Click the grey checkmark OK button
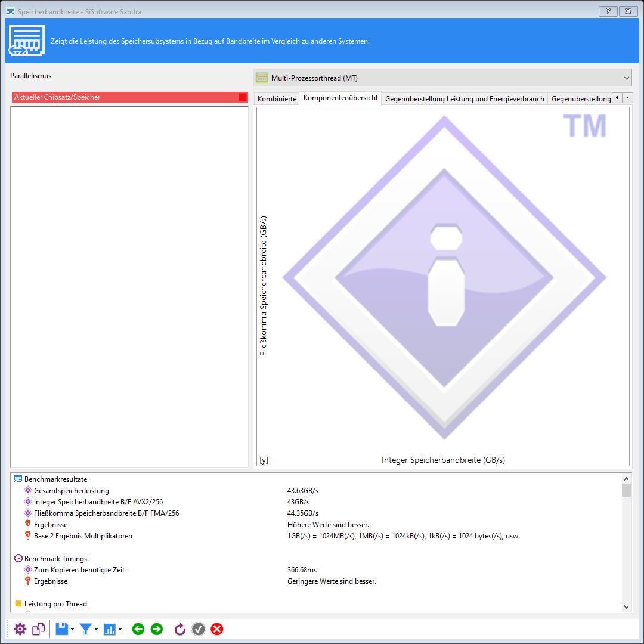Screen dimensions: 644x644 pyautogui.click(x=199, y=629)
